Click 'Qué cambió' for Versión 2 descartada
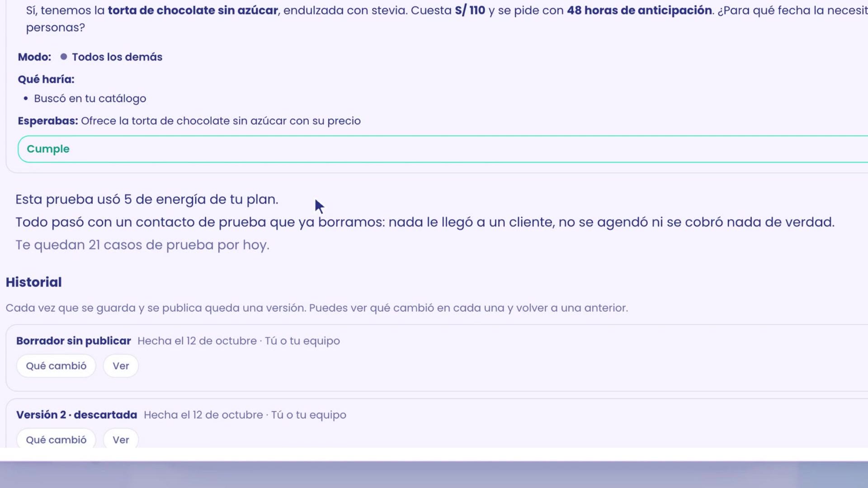The width and height of the screenshot is (868, 488). tap(56, 440)
